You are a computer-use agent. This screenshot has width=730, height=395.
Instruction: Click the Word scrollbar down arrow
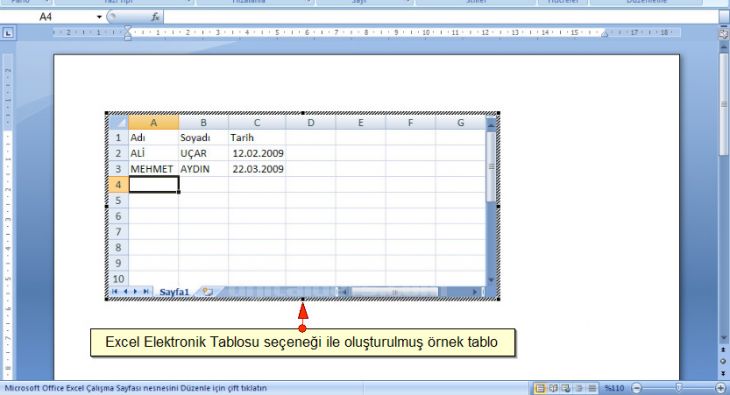click(x=723, y=338)
